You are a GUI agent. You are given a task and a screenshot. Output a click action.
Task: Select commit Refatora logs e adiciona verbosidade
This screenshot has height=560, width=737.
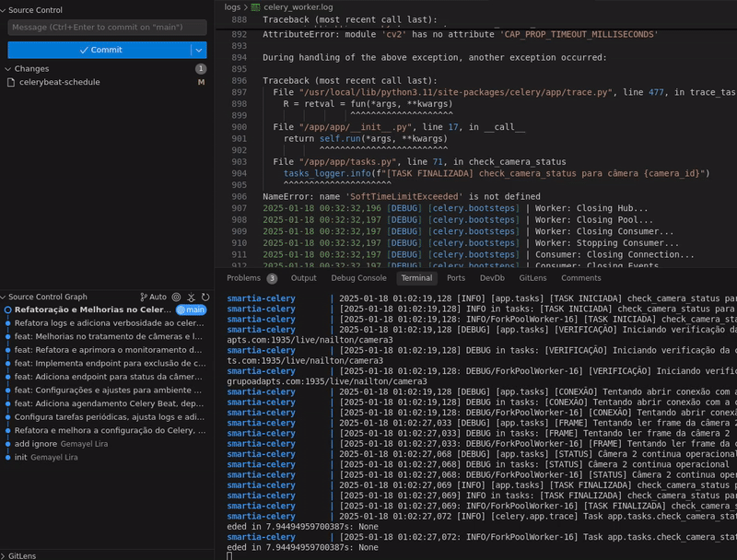[109, 323]
